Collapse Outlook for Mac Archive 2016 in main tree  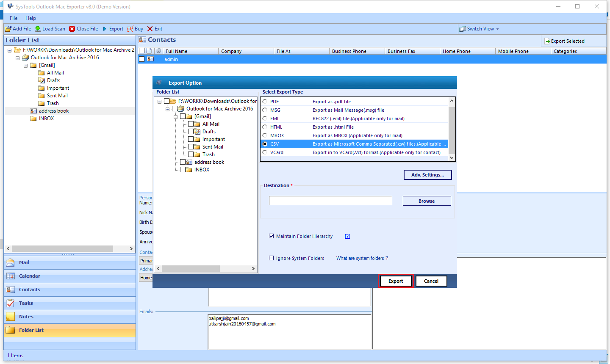point(17,58)
